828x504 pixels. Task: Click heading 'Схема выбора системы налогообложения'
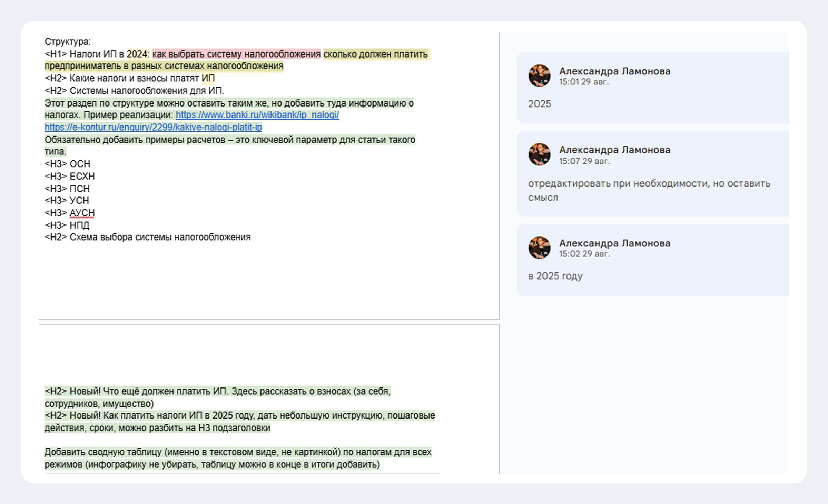pyautogui.click(x=160, y=237)
